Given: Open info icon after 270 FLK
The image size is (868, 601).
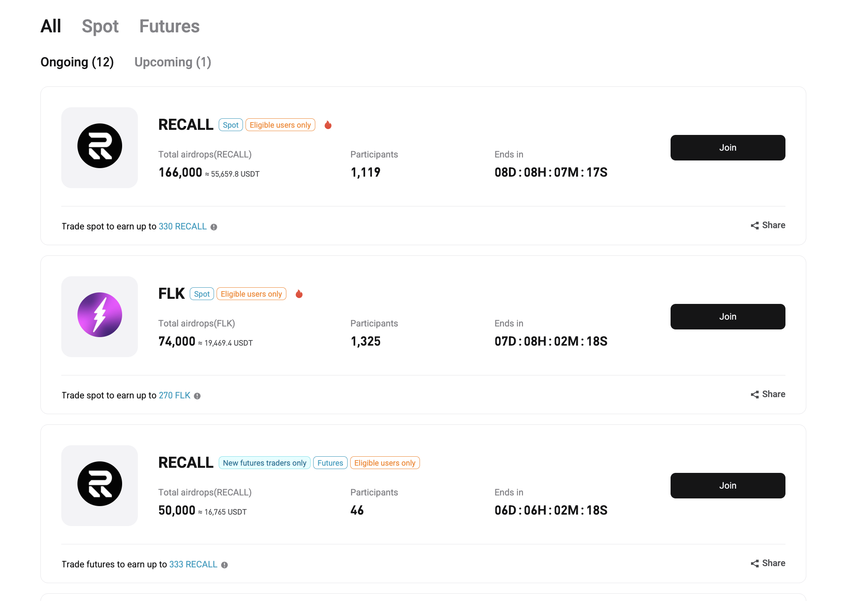Looking at the screenshot, I should 197,396.
